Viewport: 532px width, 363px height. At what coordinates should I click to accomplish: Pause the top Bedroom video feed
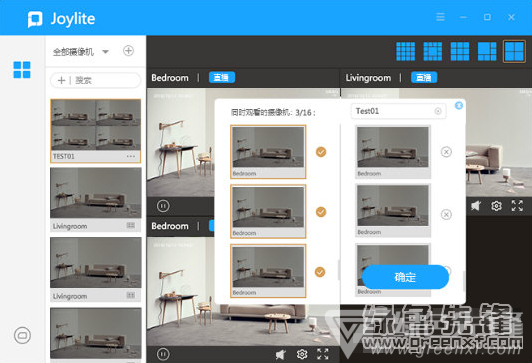(x=163, y=206)
